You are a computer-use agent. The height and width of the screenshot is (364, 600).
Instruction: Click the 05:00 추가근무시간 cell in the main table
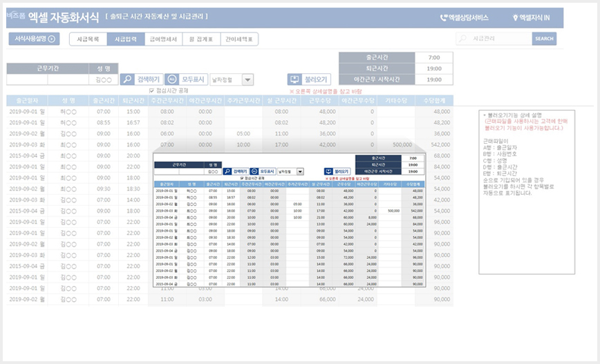(x=243, y=134)
